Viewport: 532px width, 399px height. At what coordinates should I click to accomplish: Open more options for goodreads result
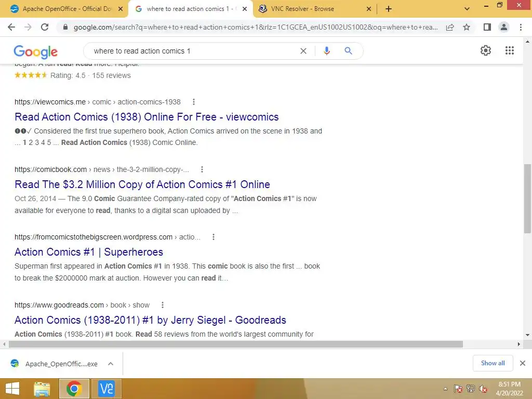click(163, 305)
